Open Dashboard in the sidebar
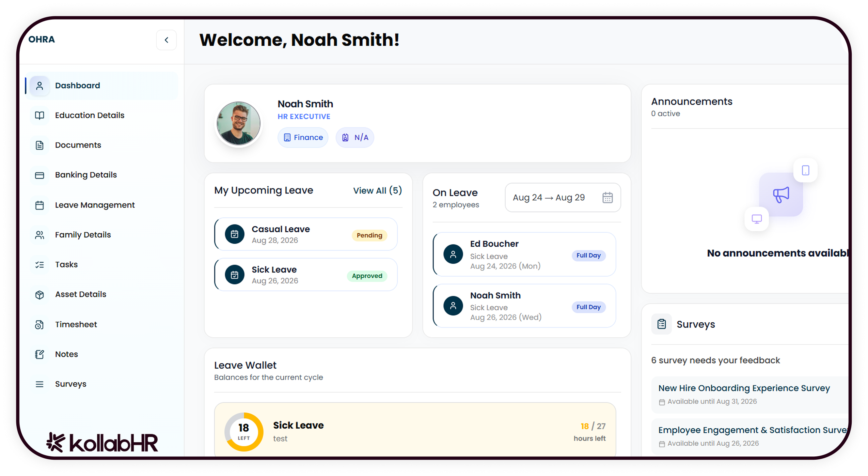 pyautogui.click(x=102, y=85)
